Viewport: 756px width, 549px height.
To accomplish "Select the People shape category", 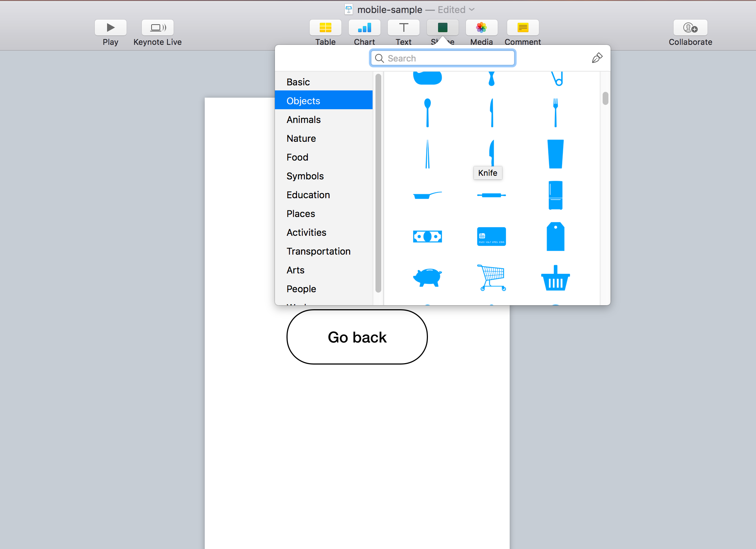I will [324, 289].
